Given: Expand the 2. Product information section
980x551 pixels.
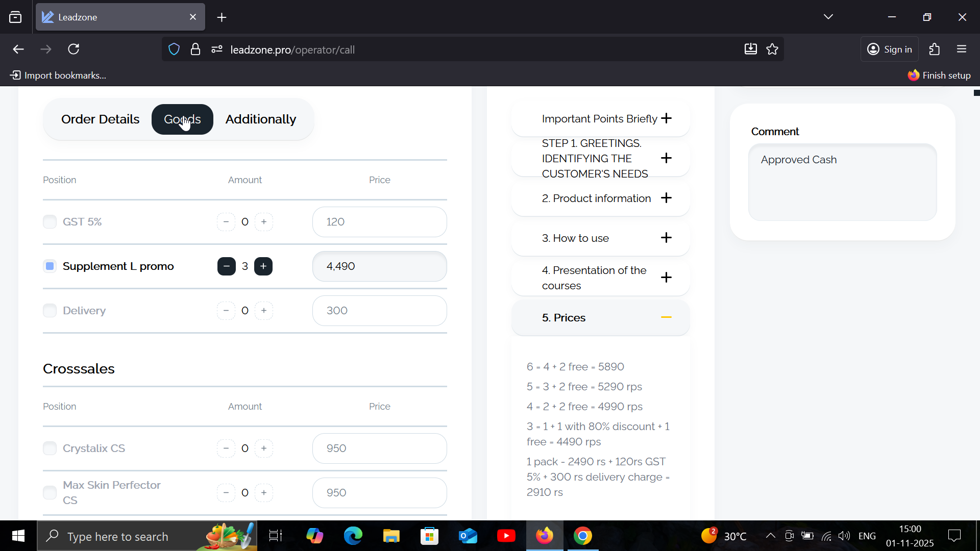Looking at the screenshot, I should pos(666,198).
